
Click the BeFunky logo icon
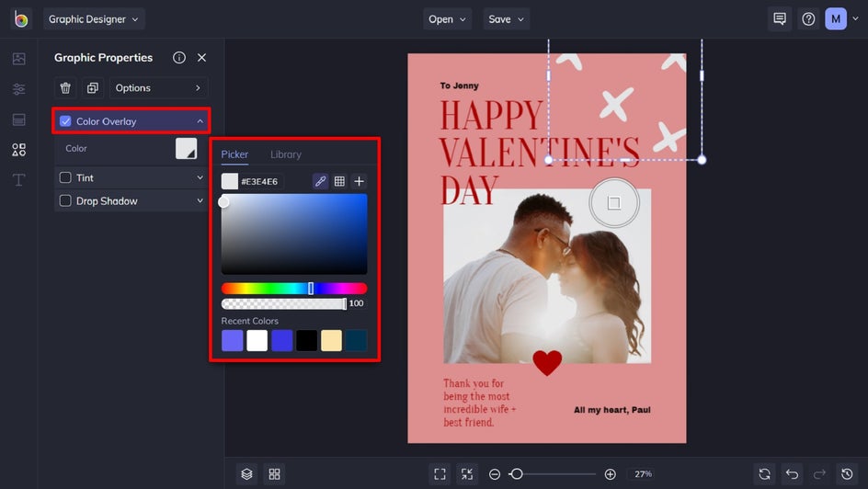pos(21,19)
